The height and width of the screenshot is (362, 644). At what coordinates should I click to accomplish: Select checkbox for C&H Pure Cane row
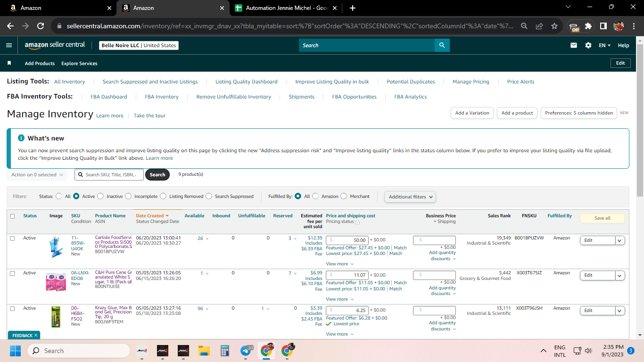tap(12, 273)
